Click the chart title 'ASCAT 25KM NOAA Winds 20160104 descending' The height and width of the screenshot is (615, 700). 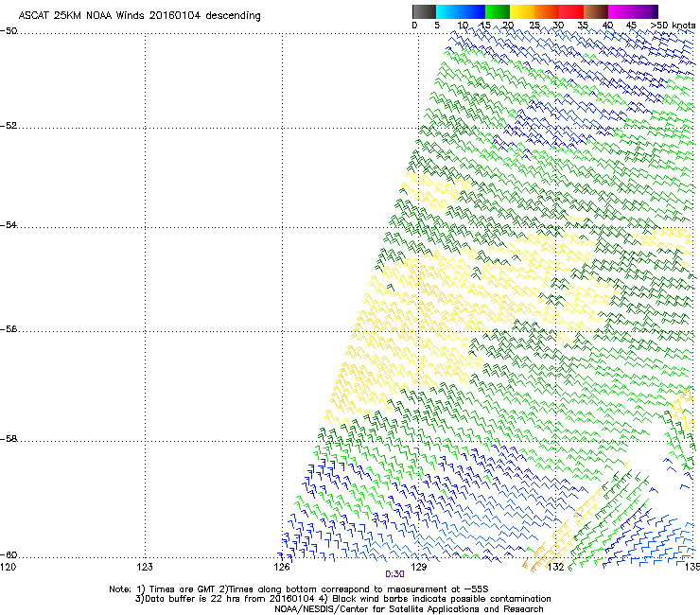point(140,15)
